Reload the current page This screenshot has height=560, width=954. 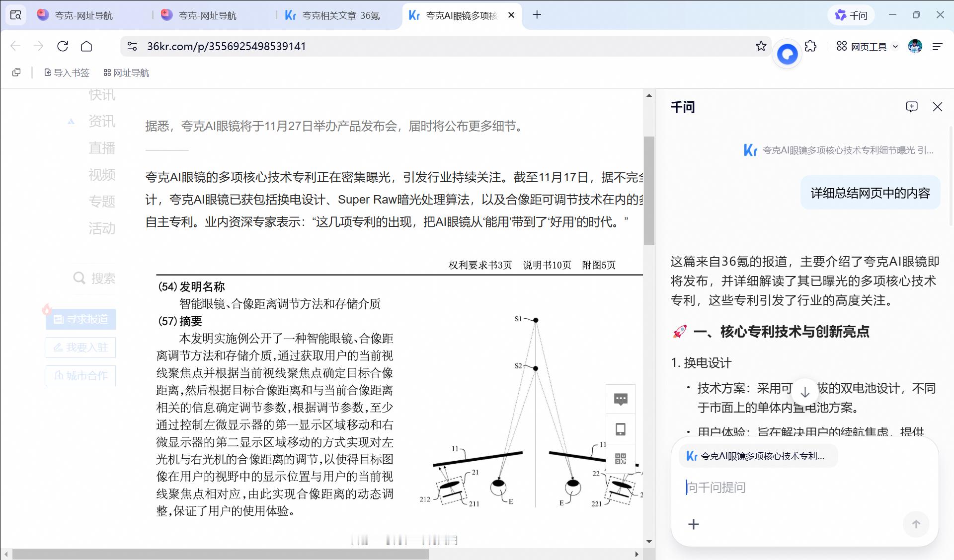coord(63,46)
